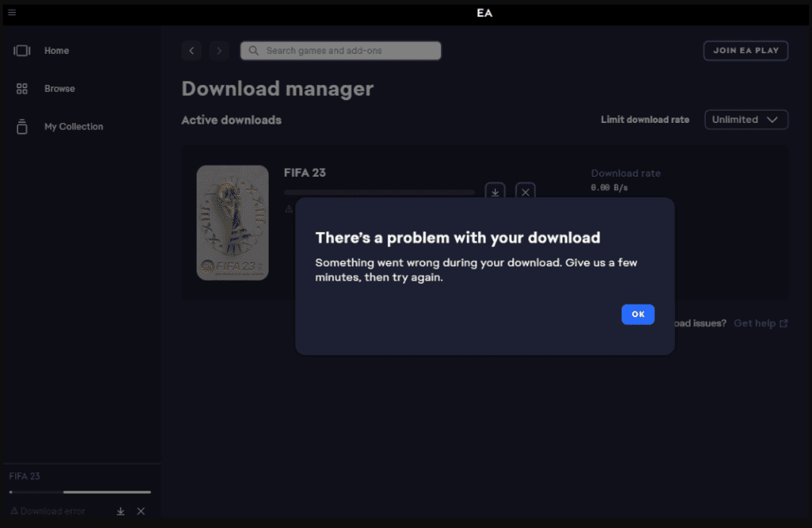
Task: Go forward with the right arrow button
Action: click(219, 51)
